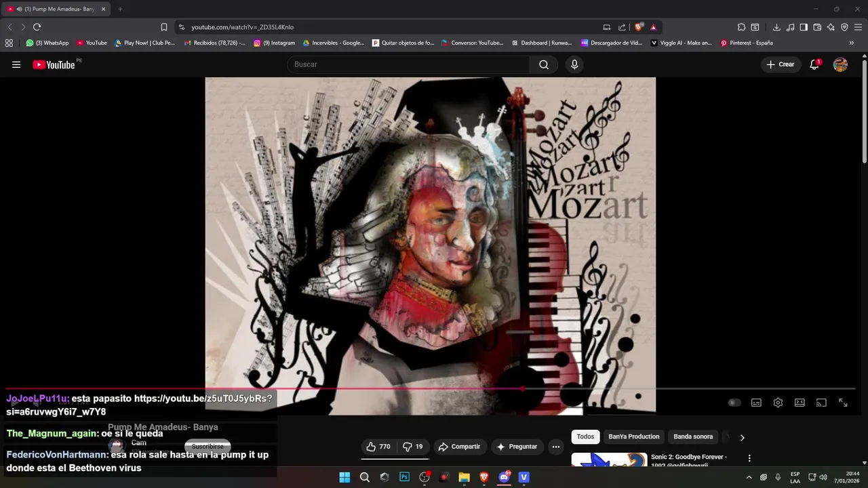Click the install/cast screen icon in address bar
This screenshot has height=488, width=868.
tap(607, 27)
